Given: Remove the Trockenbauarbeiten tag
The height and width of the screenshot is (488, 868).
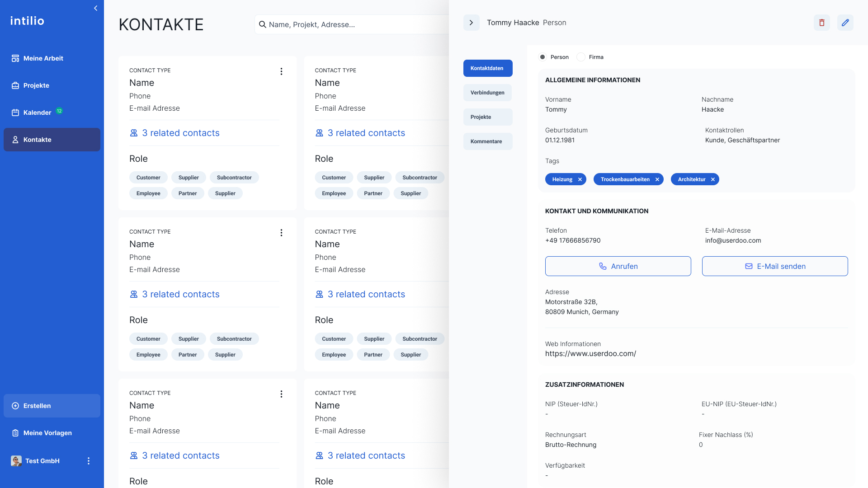Looking at the screenshot, I should [657, 179].
